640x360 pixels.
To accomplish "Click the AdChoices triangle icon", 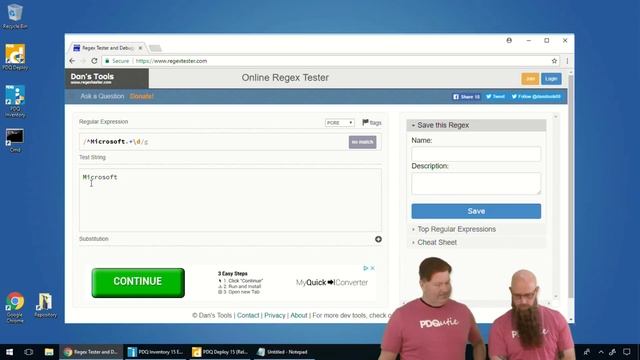I will pos(366,268).
